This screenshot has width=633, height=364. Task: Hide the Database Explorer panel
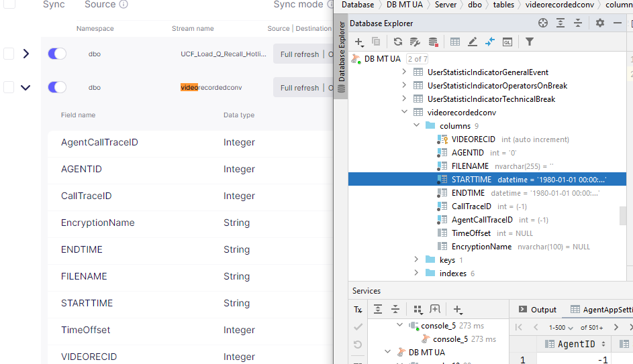[x=618, y=23]
